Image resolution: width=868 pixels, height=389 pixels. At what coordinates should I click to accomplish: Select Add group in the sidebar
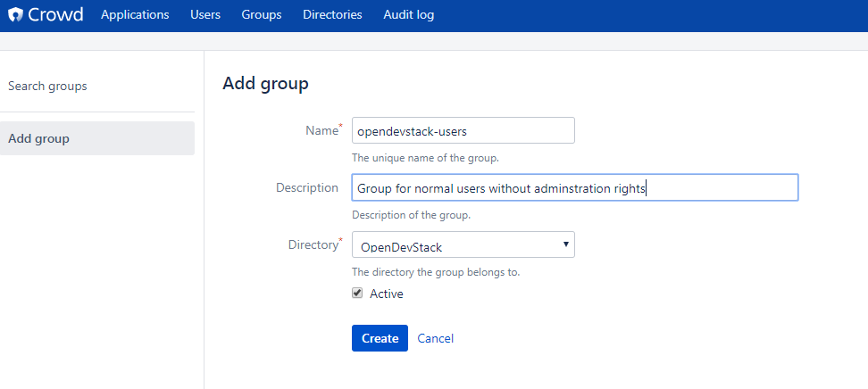tap(38, 138)
